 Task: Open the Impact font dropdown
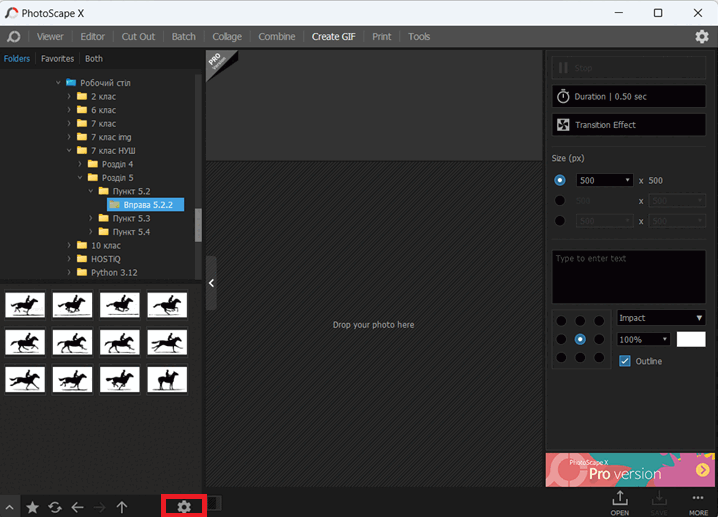click(661, 318)
